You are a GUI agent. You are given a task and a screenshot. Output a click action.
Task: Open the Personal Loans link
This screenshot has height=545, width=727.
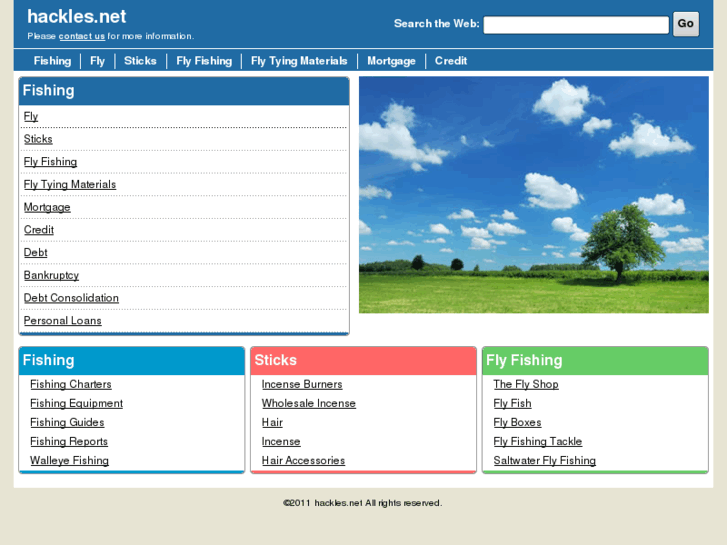click(x=63, y=321)
